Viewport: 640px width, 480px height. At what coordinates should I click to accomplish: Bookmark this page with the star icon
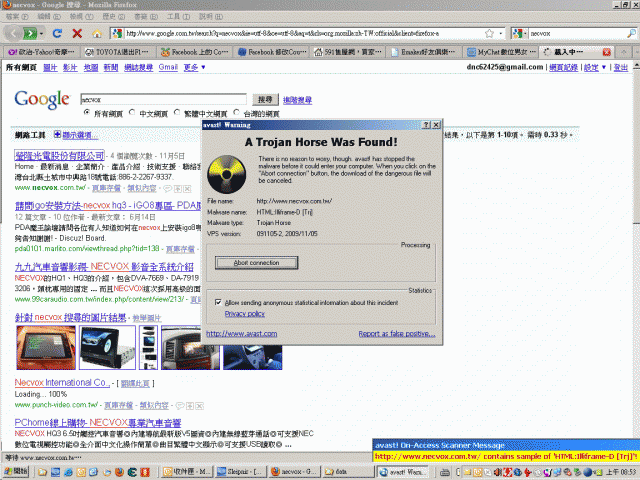(489, 33)
